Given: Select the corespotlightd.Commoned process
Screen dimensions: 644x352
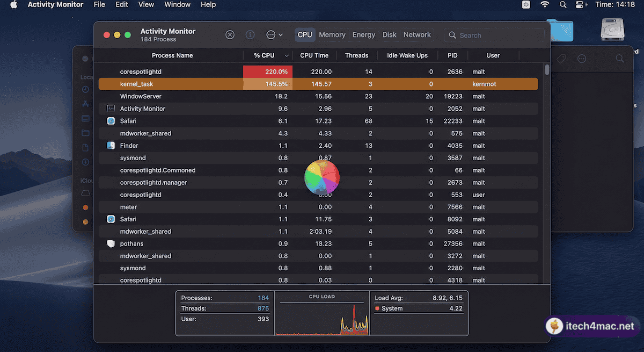Looking at the screenshot, I should click(318, 170).
